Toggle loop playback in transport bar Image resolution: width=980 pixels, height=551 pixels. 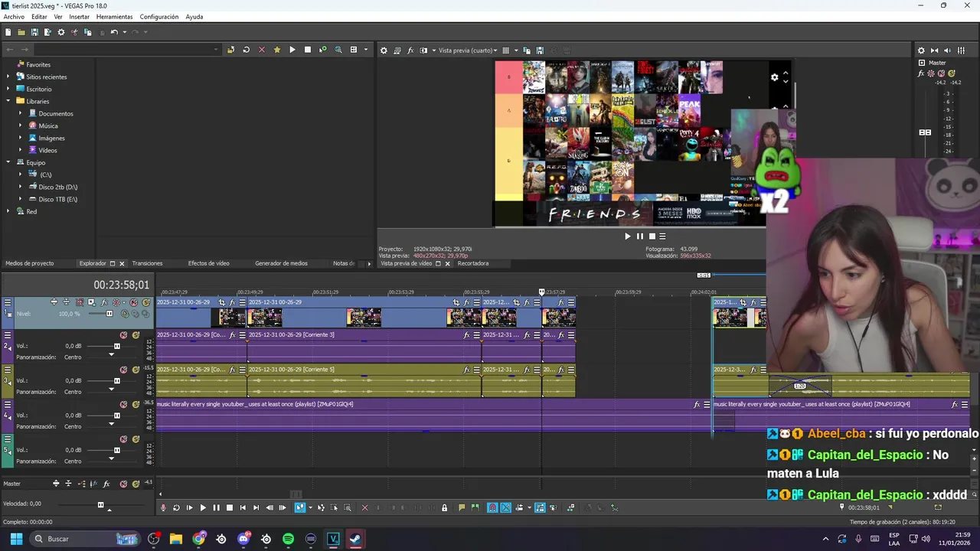176,507
